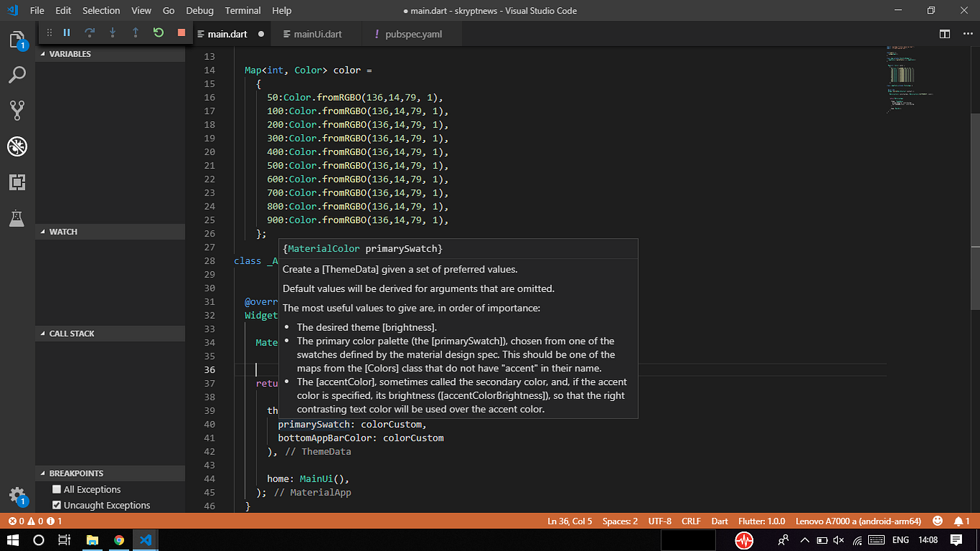Enable the All Exceptions breakpoint checkbox
980x551 pixels.
coord(57,489)
